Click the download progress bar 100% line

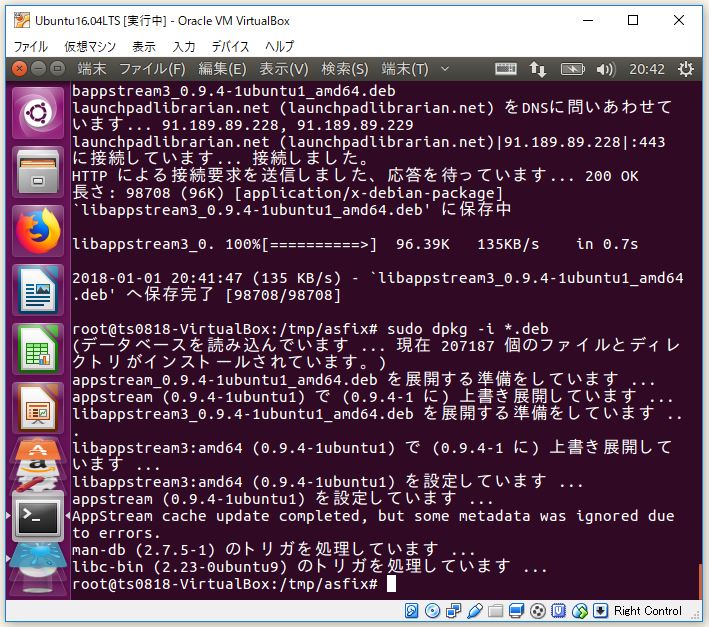(355, 244)
